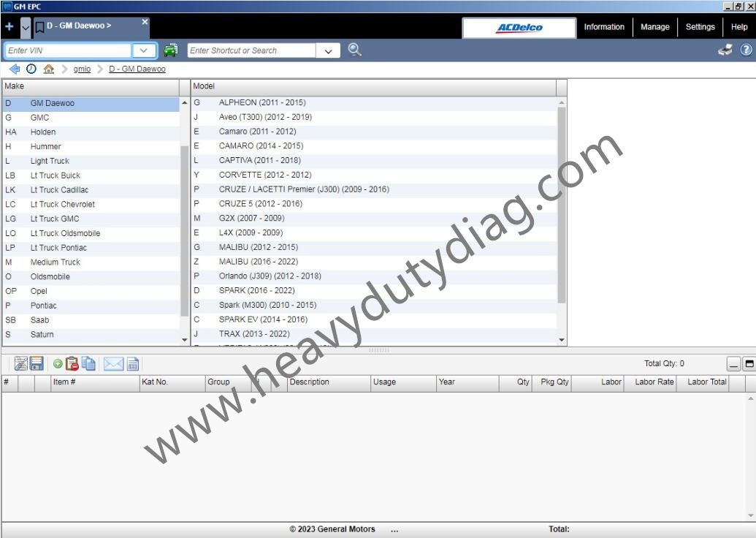Click the D - GM Daewoo breadcrumb link
Image resolution: width=756 pixels, height=538 pixels.
click(137, 69)
